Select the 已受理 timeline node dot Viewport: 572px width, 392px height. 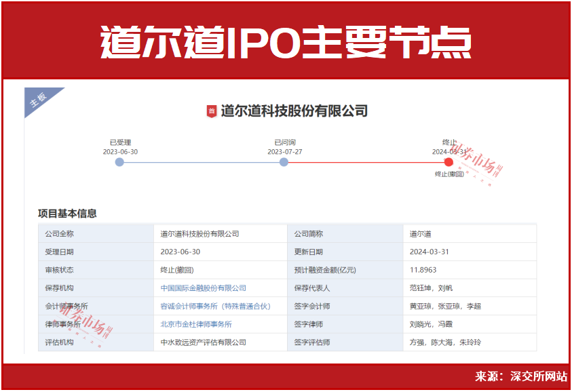pyautogui.click(x=119, y=162)
